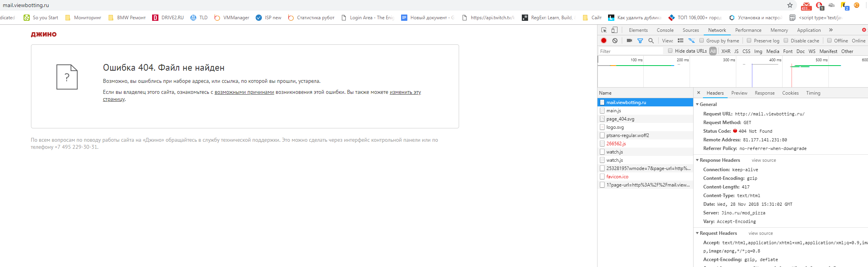Open the Timing tab for the request
Screen dimensions: 868x267
813,93
